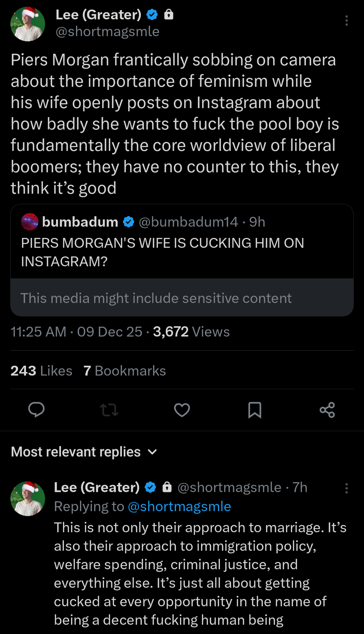The width and height of the screenshot is (364, 634).
Task: Tap the verified badge beside Lee (Greater)
Action: pos(152,15)
